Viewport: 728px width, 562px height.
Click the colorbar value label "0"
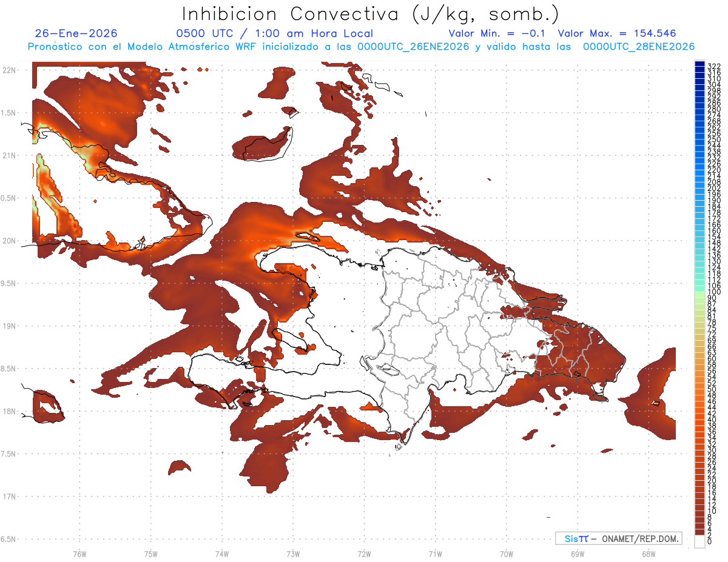pos(710,541)
